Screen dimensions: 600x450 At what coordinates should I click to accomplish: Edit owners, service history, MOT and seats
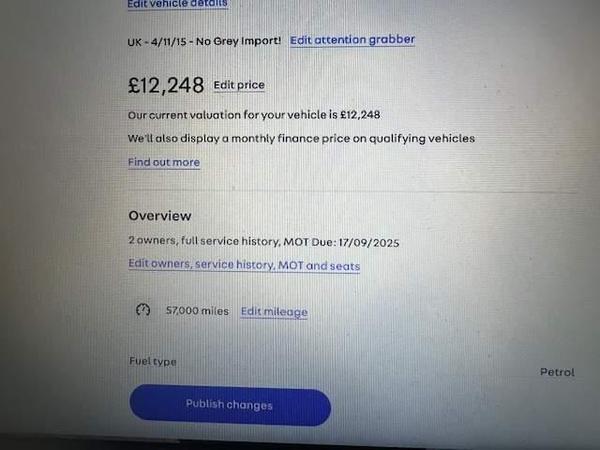point(244,265)
